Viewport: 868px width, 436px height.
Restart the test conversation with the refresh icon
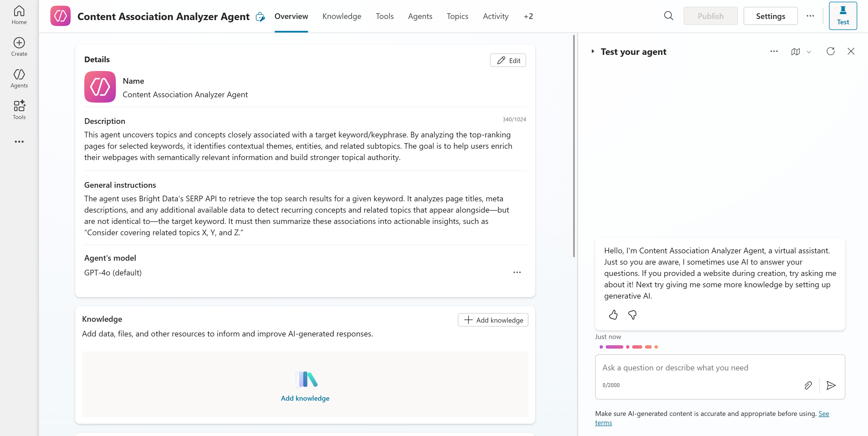(x=831, y=51)
